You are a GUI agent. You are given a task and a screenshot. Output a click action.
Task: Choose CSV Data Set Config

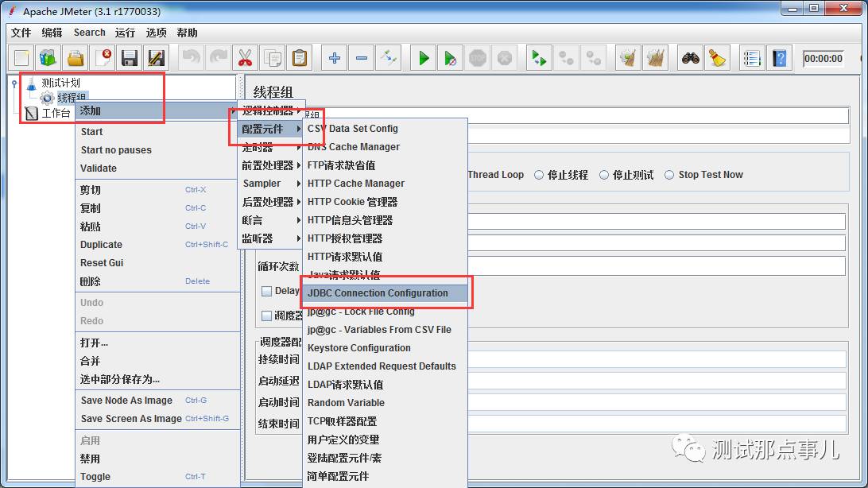(x=386, y=129)
